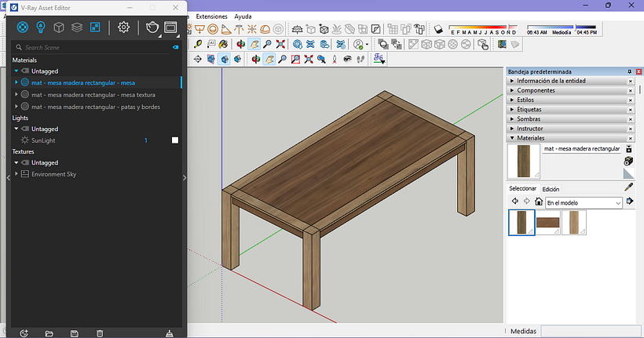Screen dimensions: 644x338
Task: Create a V-Ray Omni Light
Action: [x=252, y=29]
